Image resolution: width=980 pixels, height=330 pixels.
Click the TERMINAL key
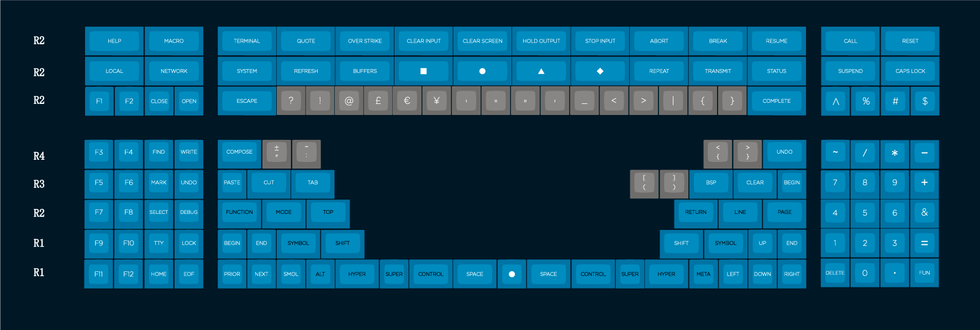click(x=247, y=41)
